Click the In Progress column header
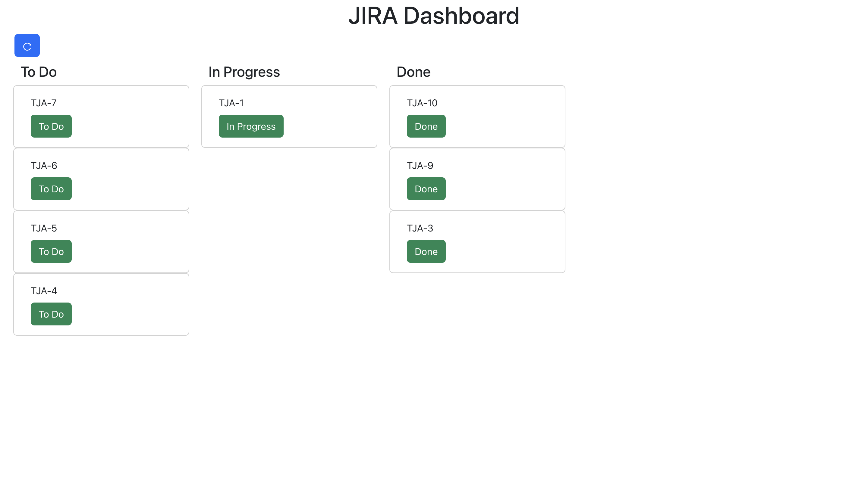Viewport: 868px width, 494px height. coord(244,72)
